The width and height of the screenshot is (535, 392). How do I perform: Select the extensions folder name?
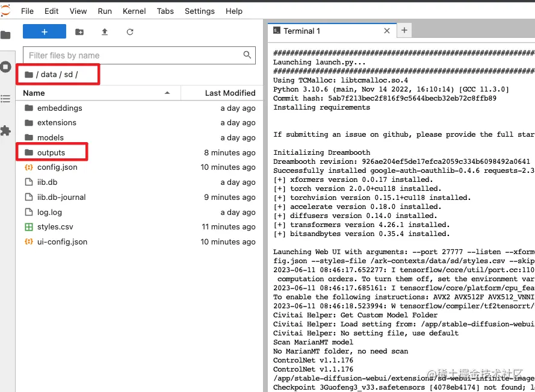click(x=57, y=123)
